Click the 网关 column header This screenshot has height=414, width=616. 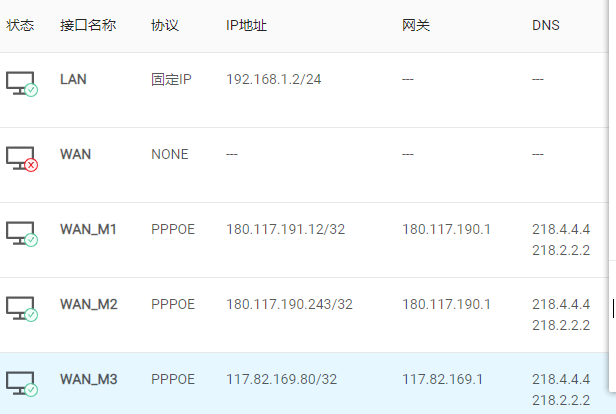click(416, 25)
